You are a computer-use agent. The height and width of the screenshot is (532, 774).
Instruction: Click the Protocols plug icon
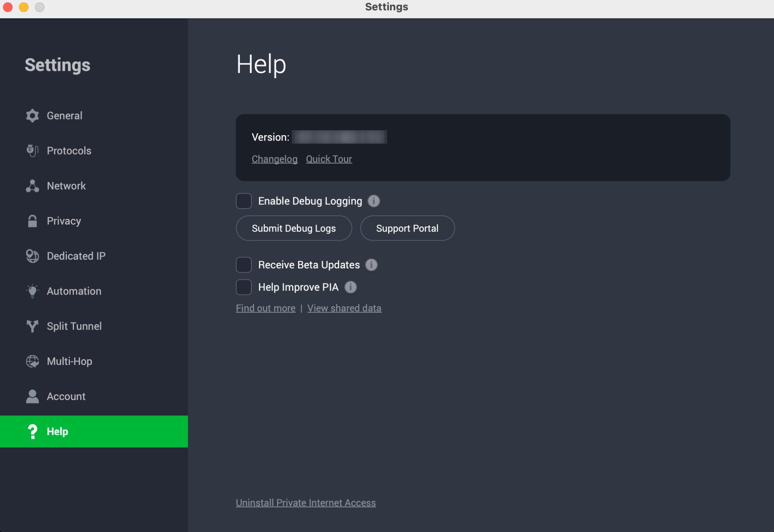(32, 151)
